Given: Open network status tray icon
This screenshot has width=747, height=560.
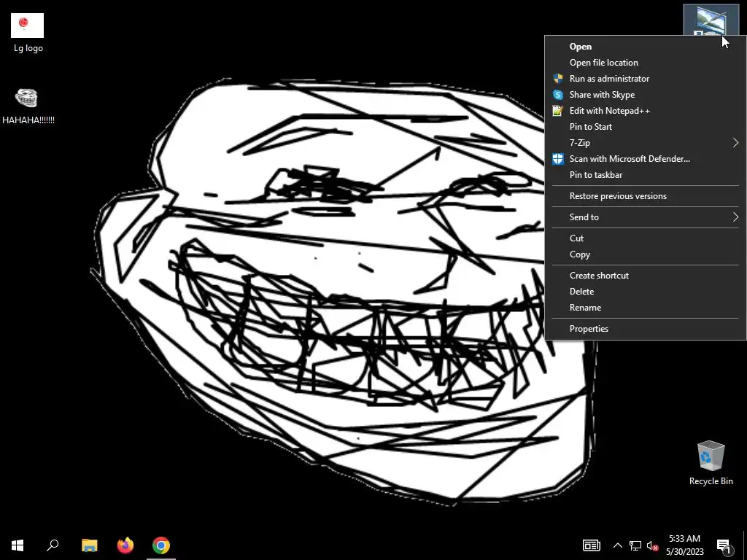Looking at the screenshot, I should (x=635, y=545).
